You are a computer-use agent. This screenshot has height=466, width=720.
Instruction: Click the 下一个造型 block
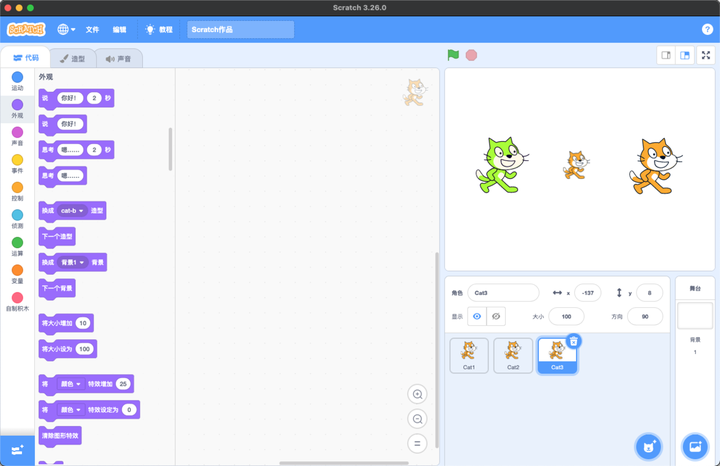pyautogui.click(x=57, y=237)
